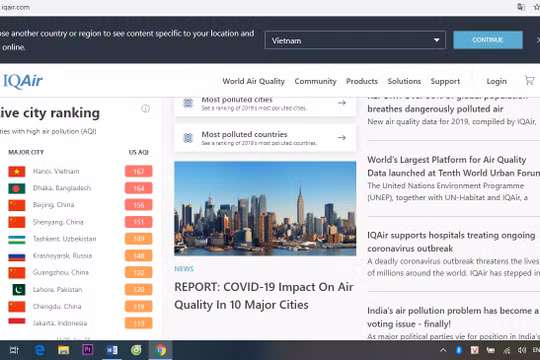Click the Most polluted cities globe icon
540x360 pixels.
[188, 103]
